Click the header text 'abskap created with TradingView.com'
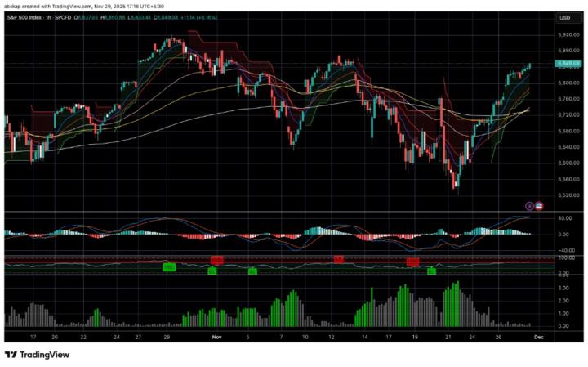The height and width of the screenshot is (367, 588). point(47,7)
